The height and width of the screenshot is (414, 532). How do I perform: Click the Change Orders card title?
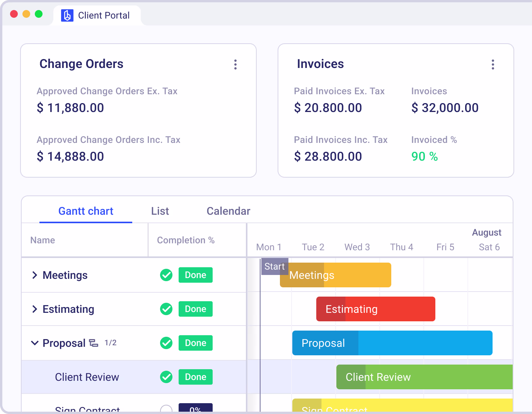click(x=82, y=64)
